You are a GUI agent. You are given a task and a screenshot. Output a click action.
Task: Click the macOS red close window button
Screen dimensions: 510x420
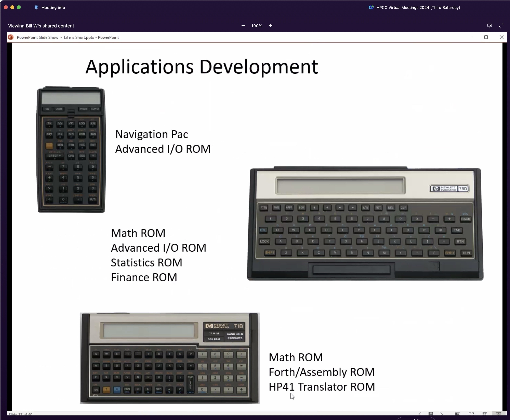pyautogui.click(x=6, y=7)
